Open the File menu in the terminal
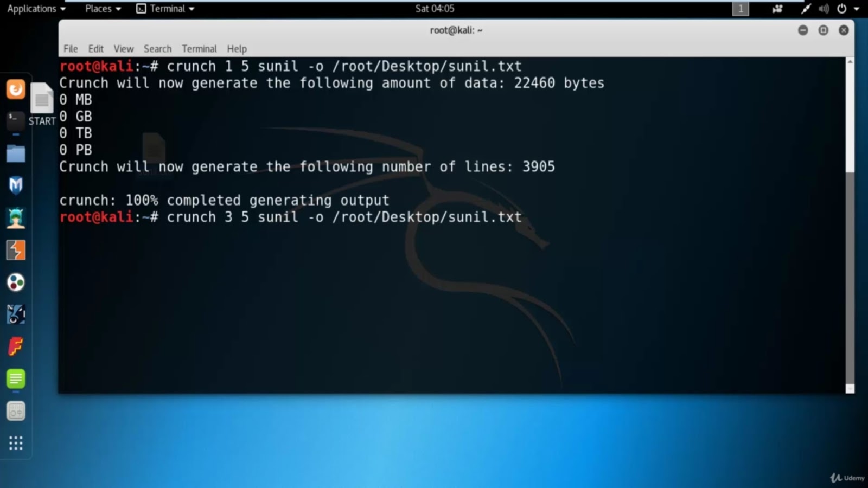 click(x=70, y=48)
